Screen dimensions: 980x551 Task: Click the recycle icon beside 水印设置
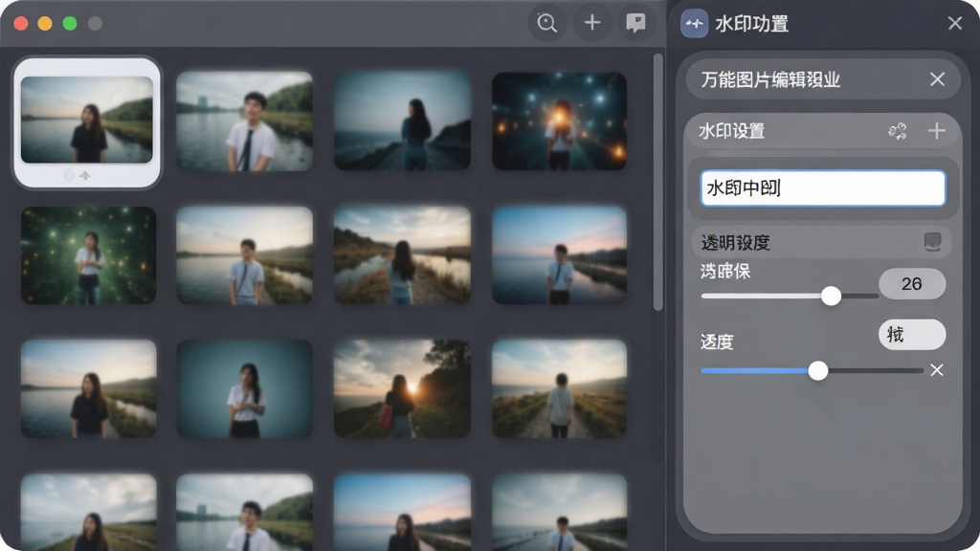click(x=898, y=131)
